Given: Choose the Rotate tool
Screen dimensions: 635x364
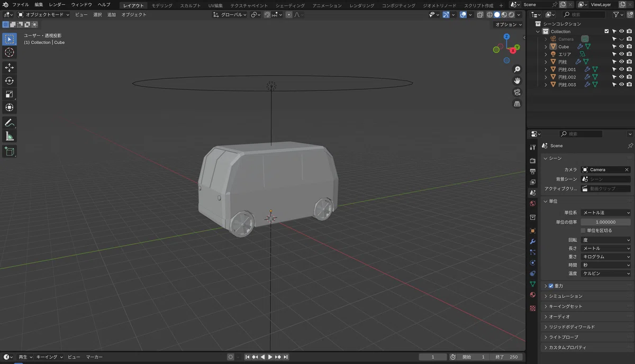Looking at the screenshot, I should 10,80.
